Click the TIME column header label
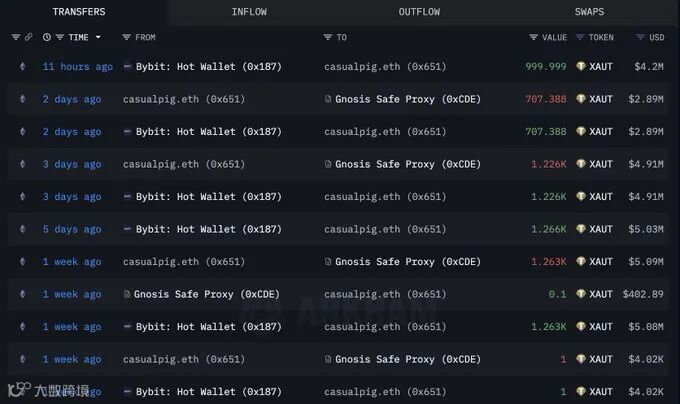Screen dimensions: 680x404 78,38
